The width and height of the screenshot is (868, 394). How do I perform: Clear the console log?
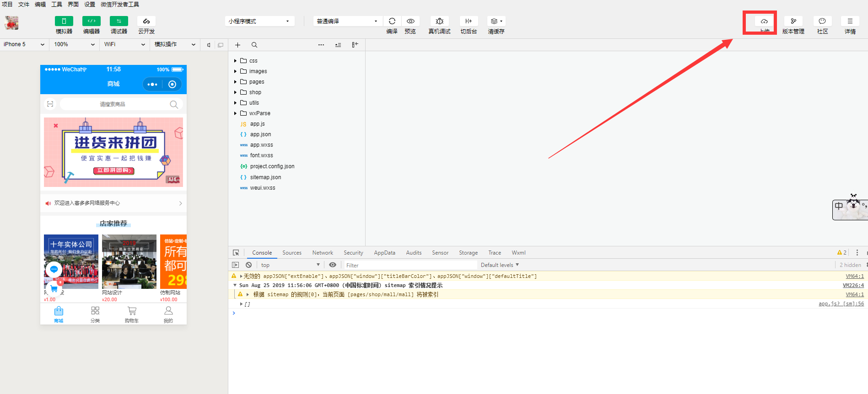[x=248, y=265]
